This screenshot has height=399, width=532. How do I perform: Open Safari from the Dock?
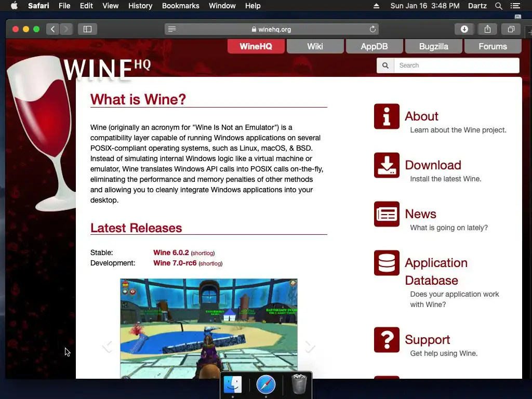266,384
